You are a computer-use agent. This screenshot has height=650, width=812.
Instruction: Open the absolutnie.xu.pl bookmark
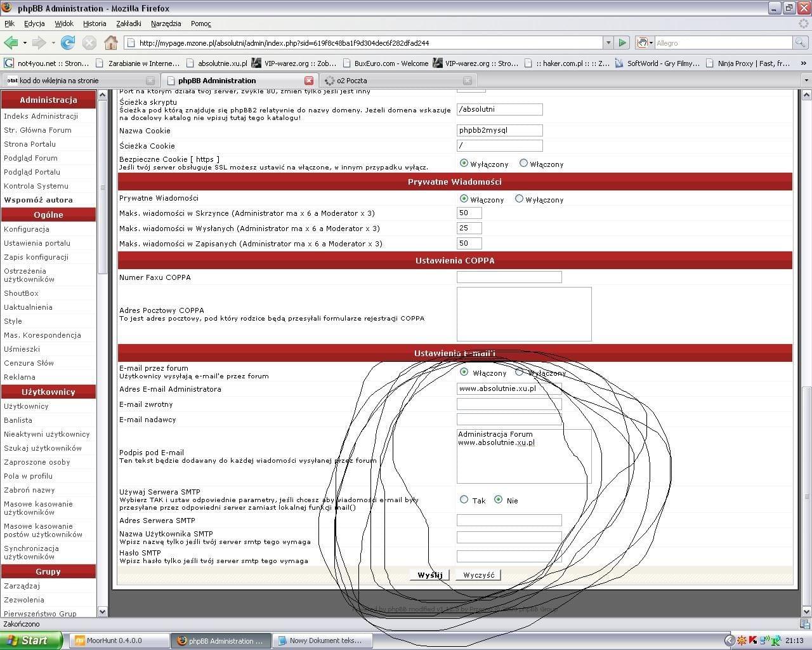(x=216, y=63)
